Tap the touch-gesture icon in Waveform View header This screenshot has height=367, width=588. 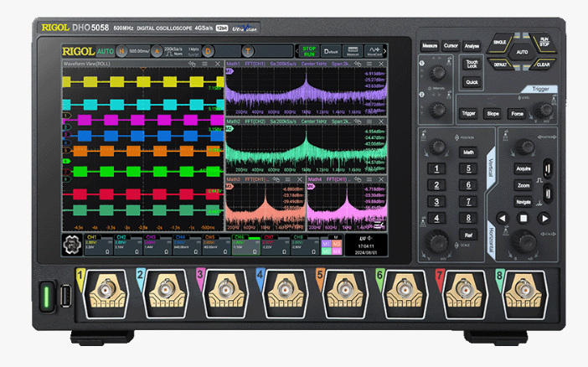(x=193, y=65)
